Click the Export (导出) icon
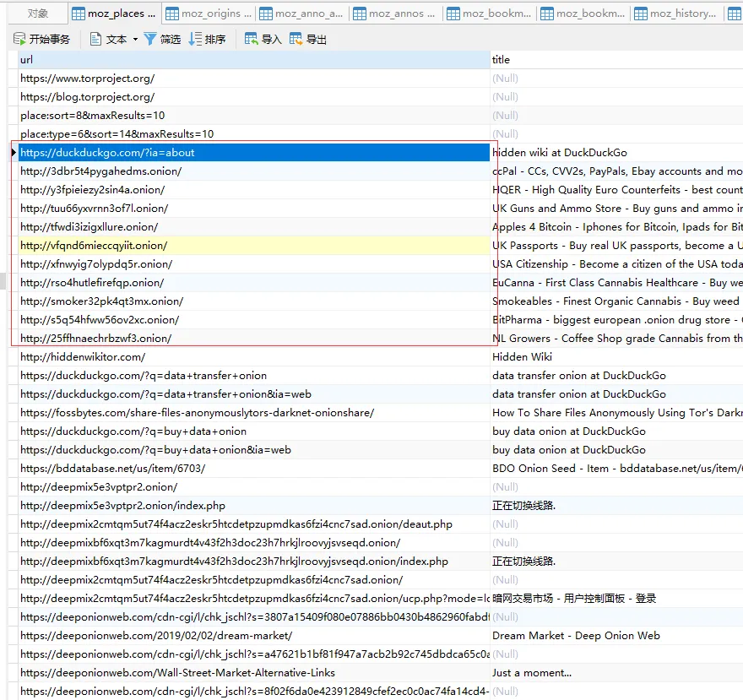The height and width of the screenshot is (700, 743). [x=296, y=39]
